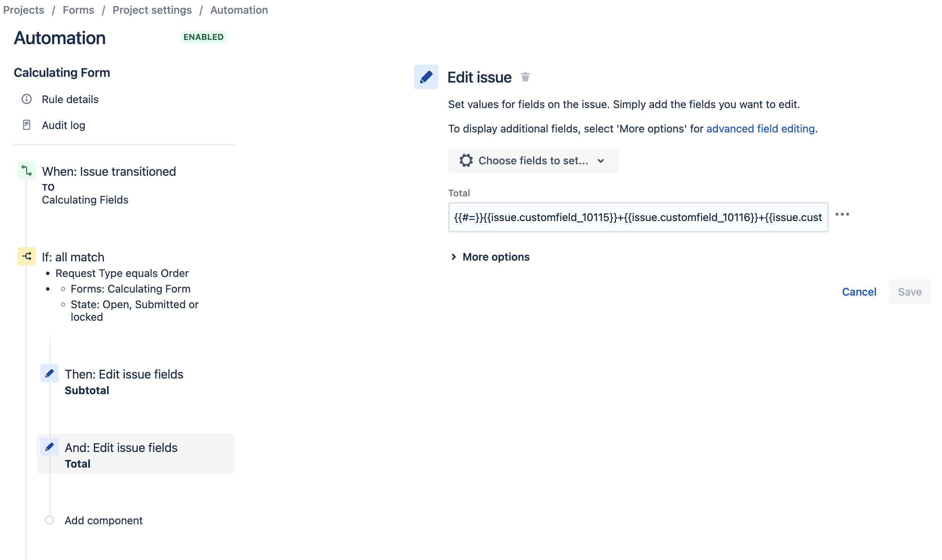
Task: Click the pencil icon beside Then: Edit issue fields
Action: tap(49, 374)
